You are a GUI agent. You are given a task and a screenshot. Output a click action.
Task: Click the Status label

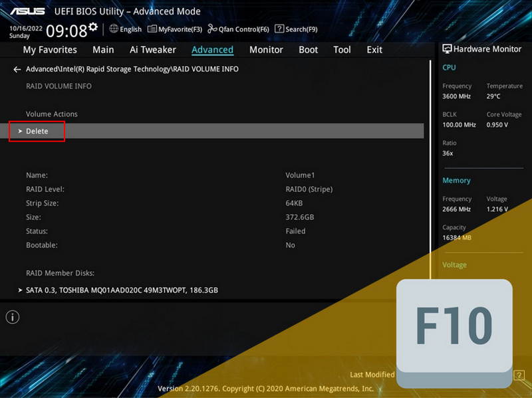(37, 231)
